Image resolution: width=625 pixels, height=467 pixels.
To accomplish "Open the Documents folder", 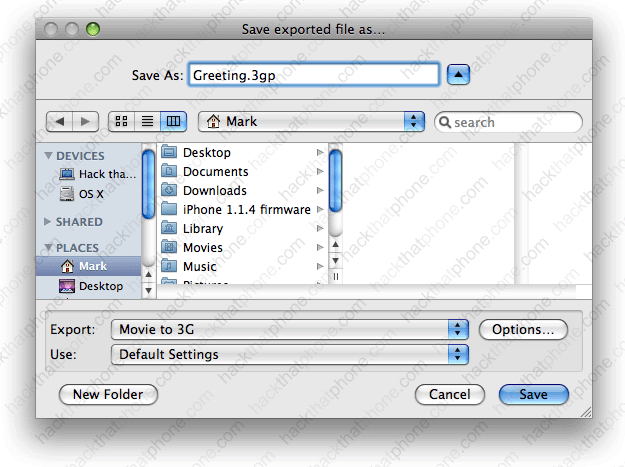I will (x=215, y=172).
